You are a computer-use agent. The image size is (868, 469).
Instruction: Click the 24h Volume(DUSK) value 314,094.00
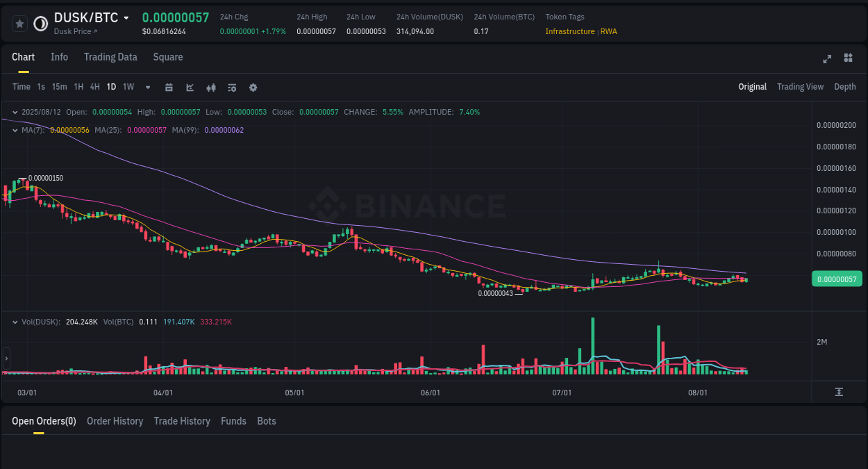[x=415, y=31]
